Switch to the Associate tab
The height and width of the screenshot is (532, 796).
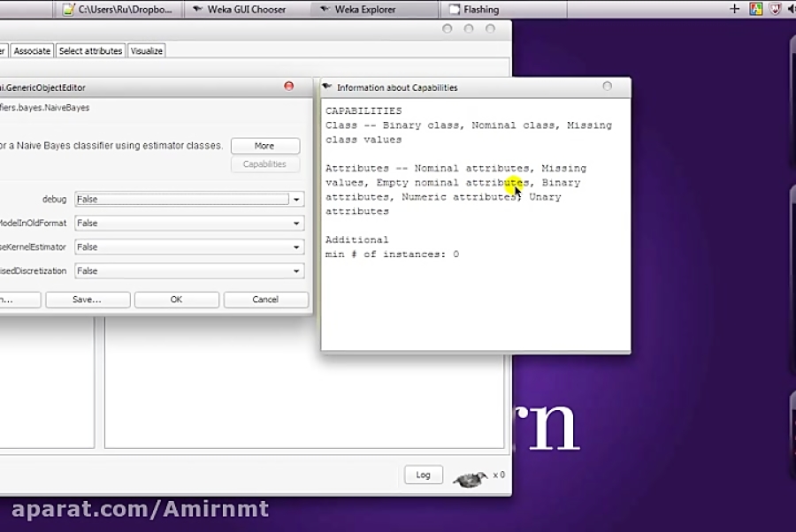[32, 50]
